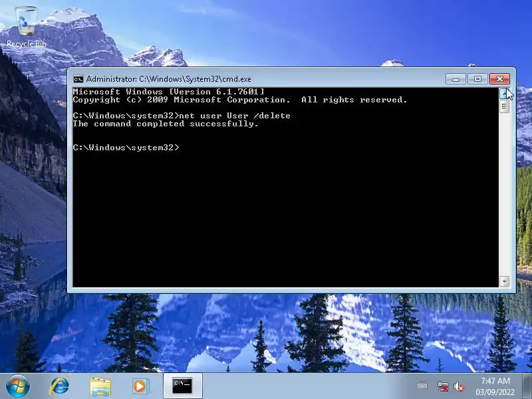This screenshot has width=532, height=399.
Task: Open Windows Explorer folder on taskbar
Action: 100,387
